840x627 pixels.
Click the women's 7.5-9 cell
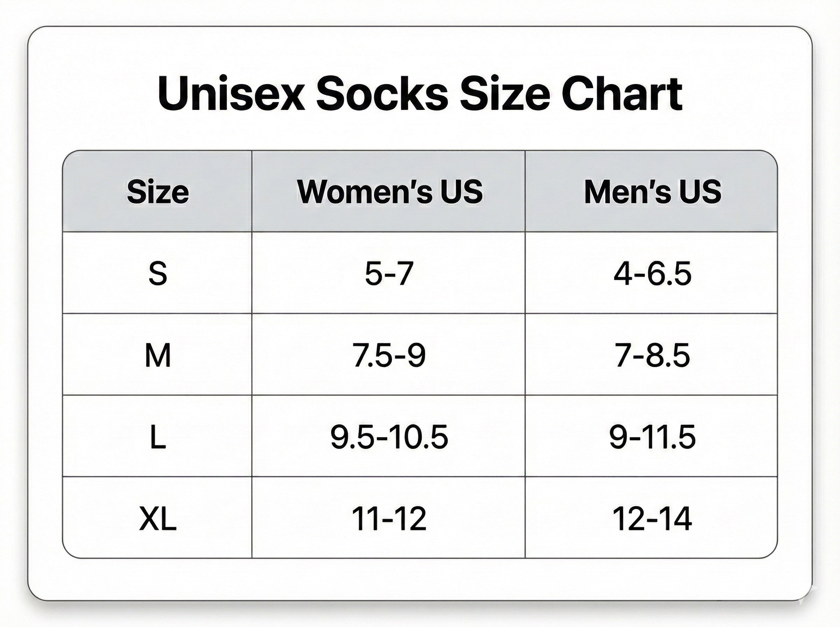point(389,355)
